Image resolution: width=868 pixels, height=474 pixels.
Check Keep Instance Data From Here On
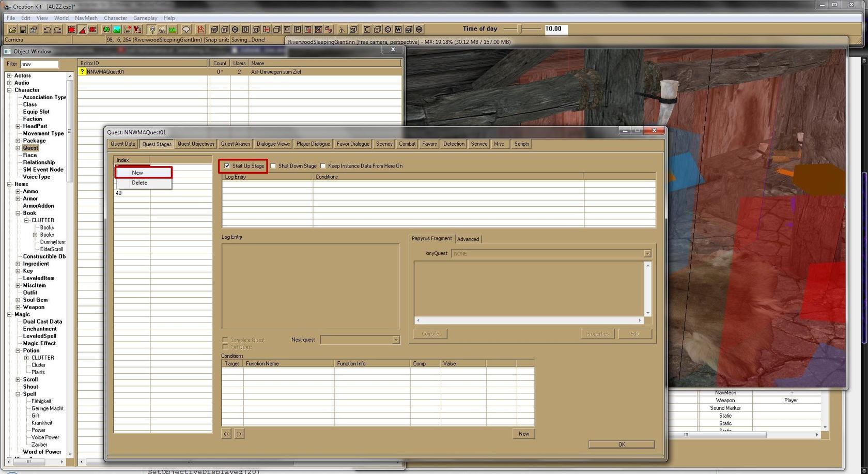pos(323,166)
